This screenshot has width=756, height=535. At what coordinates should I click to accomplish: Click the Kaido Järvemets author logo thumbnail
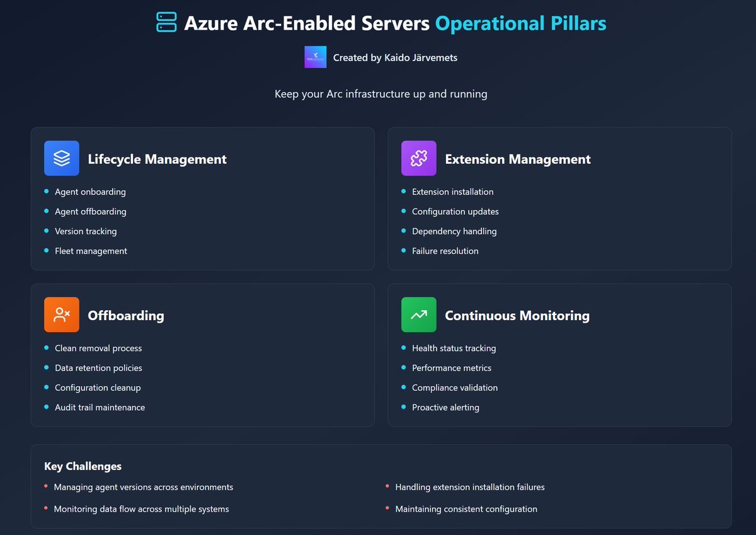tap(315, 57)
